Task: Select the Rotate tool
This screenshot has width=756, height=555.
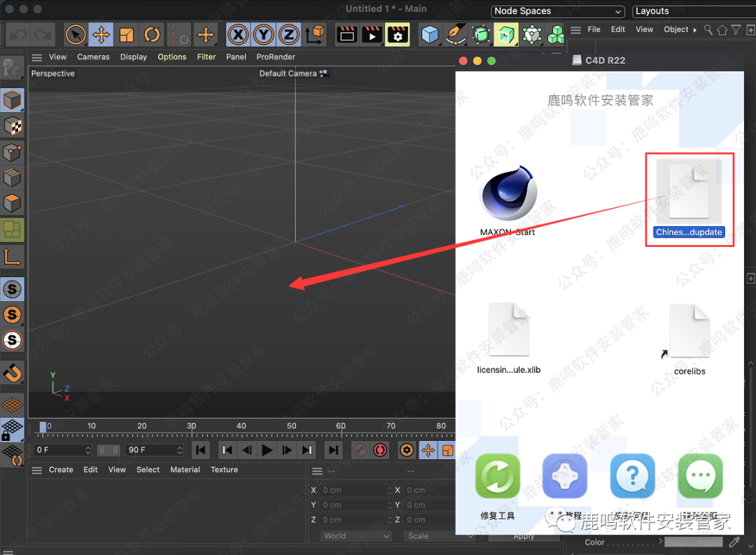Action: coord(152,34)
